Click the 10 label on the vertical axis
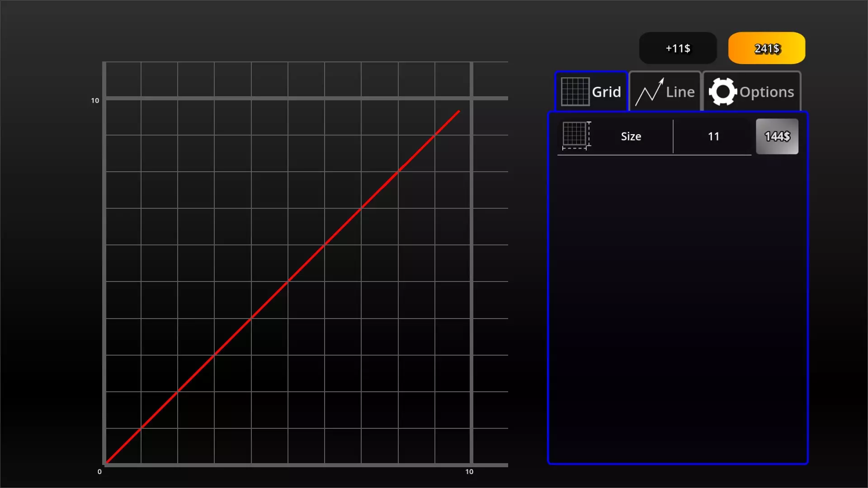Viewport: 868px width, 488px height. click(x=95, y=100)
